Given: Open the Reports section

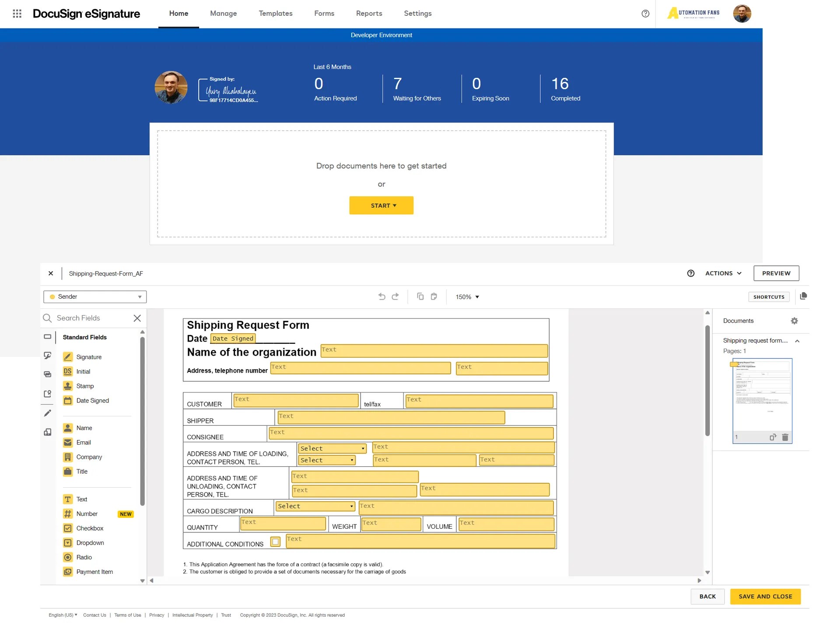Looking at the screenshot, I should (x=369, y=14).
